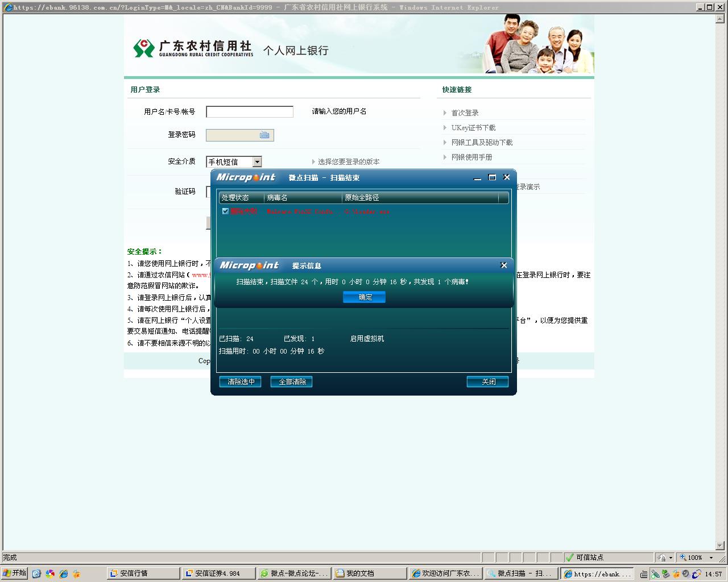Screen dimensions: 728x582
Task: Click the 病毒名 column header
Action: (303, 198)
